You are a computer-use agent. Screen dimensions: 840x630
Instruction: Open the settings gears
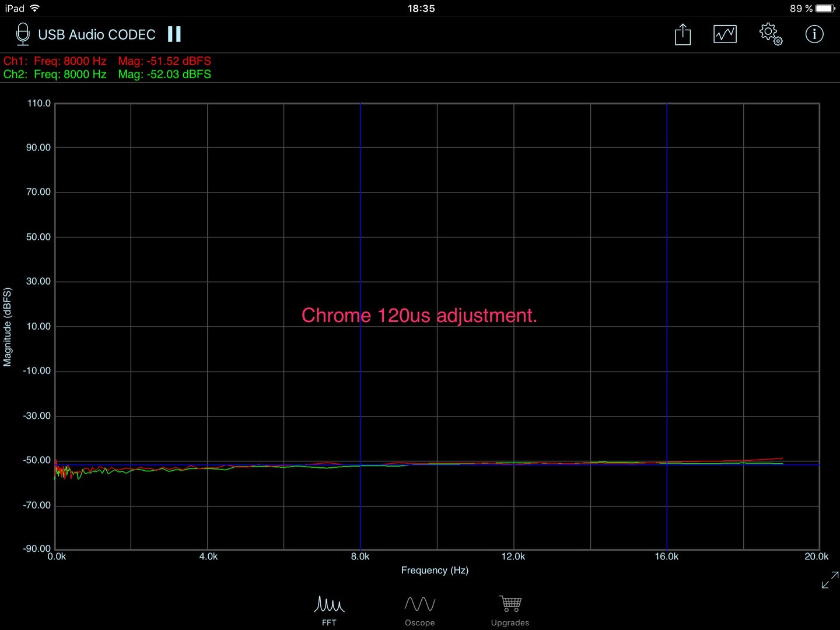click(x=771, y=34)
